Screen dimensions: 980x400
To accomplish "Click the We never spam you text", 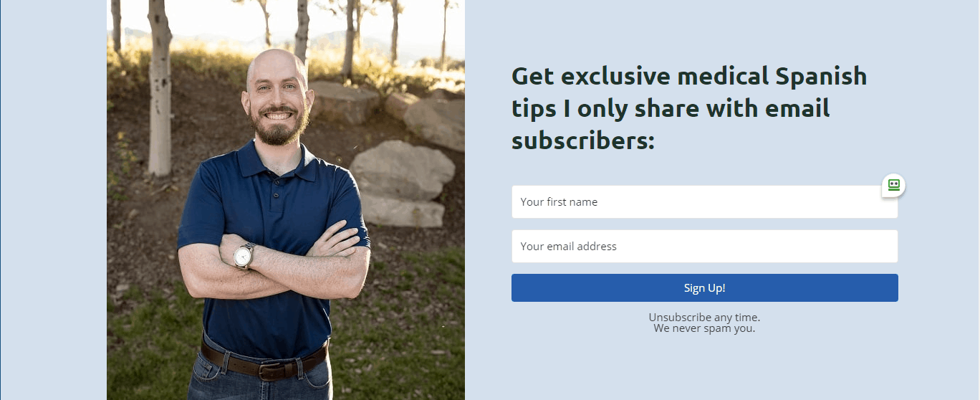I will [704, 328].
